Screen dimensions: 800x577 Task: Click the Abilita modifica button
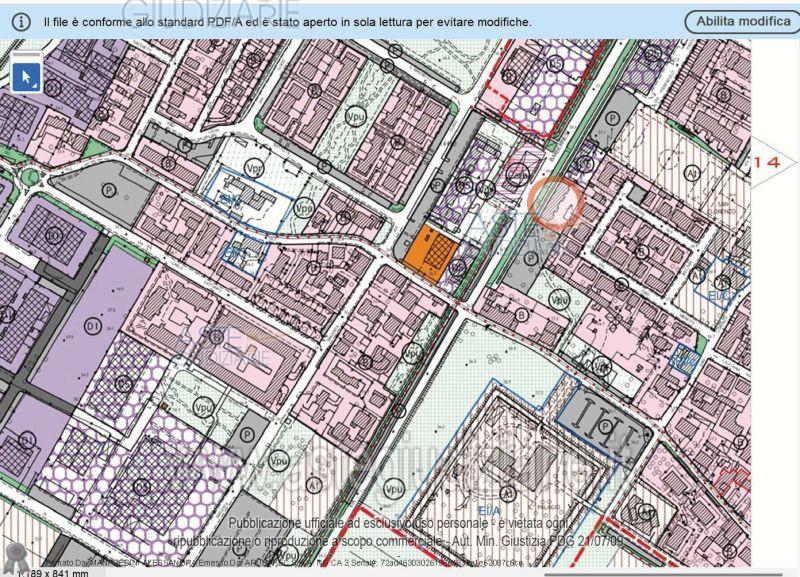[741, 20]
